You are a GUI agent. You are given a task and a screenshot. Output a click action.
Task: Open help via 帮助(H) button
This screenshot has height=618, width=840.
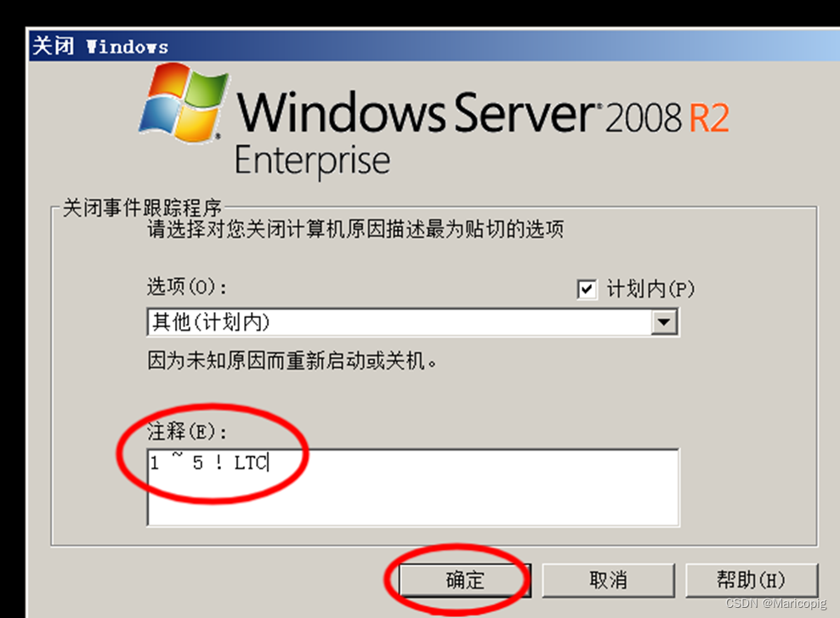click(752, 580)
